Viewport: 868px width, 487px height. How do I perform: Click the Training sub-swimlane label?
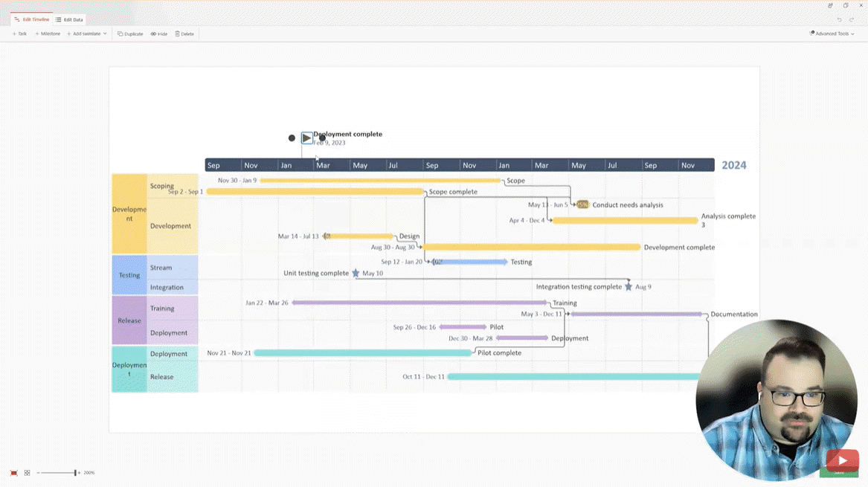coord(162,309)
